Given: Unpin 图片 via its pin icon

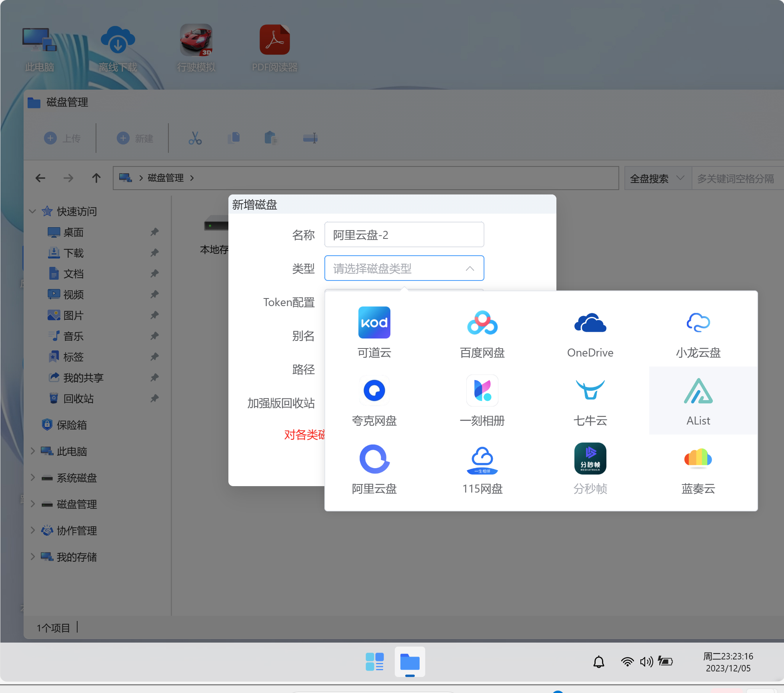Looking at the screenshot, I should pyautogui.click(x=154, y=315).
